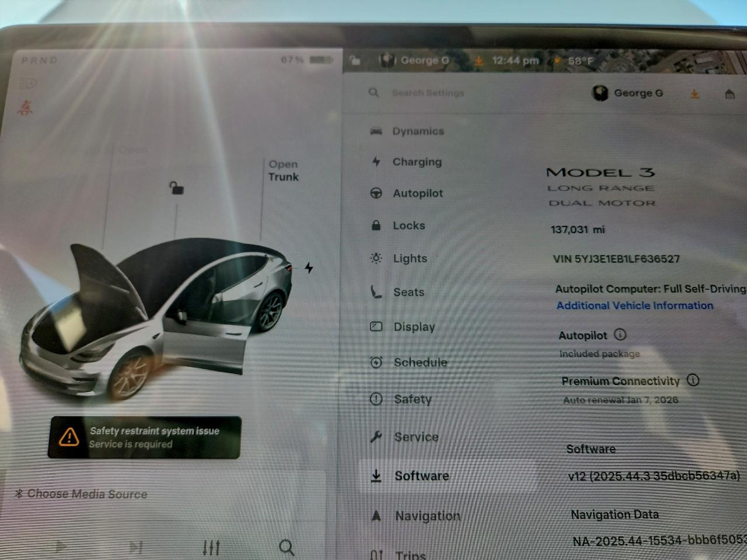The height and width of the screenshot is (560, 747).
Task: Tap the door unlock padlock above car
Action: (x=176, y=187)
